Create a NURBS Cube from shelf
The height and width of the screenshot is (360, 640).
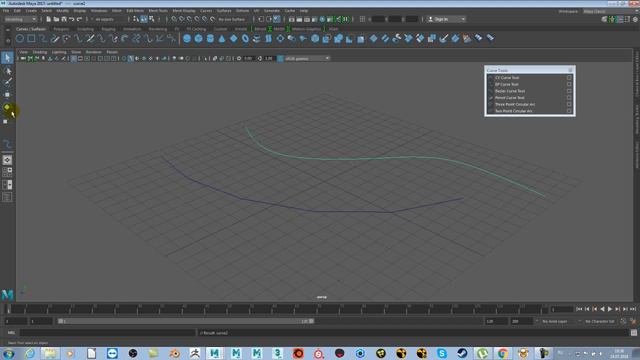(198, 39)
